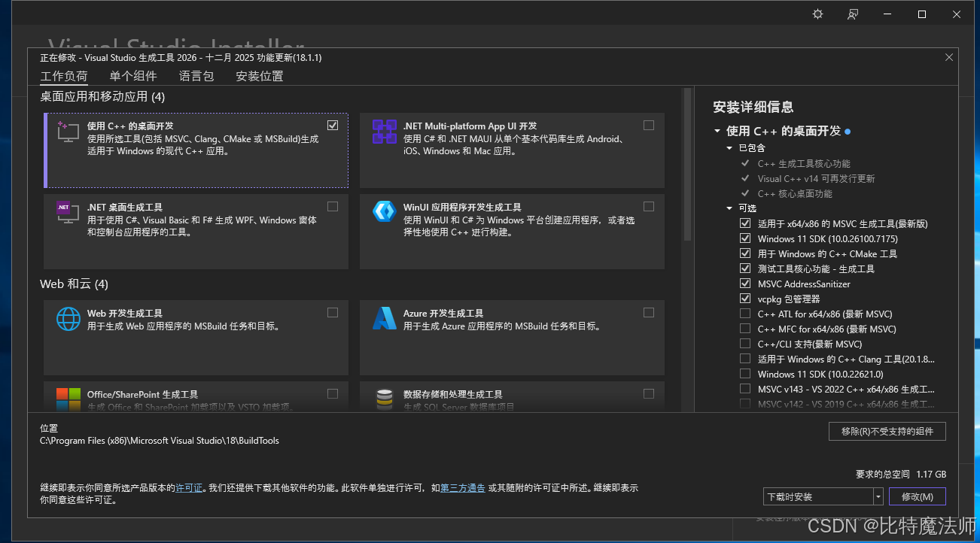Click the 安装详细信息 panel title

click(753, 108)
